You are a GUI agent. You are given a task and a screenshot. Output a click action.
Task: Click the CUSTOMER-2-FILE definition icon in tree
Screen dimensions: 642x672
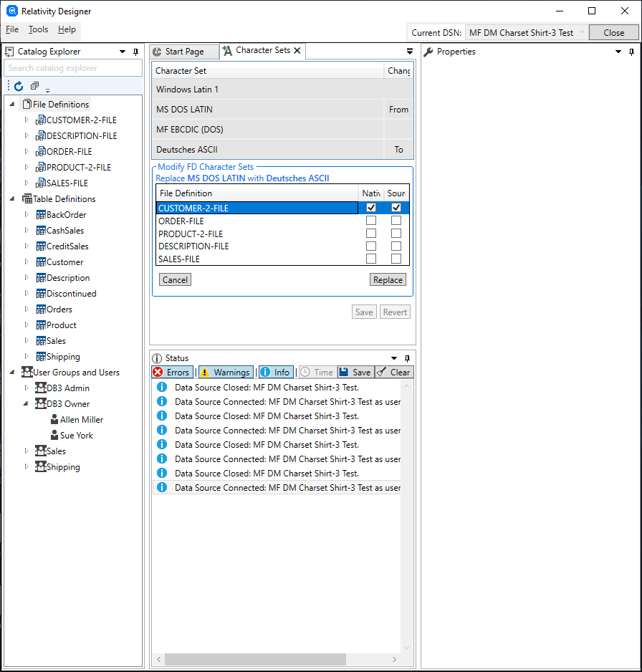[x=40, y=120]
